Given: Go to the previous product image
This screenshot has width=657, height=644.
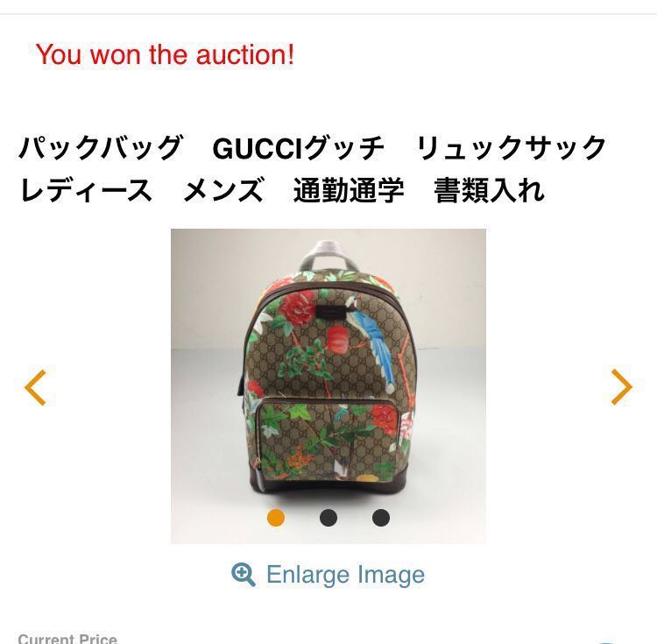Looking at the screenshot, I should (x=35, y=387).
